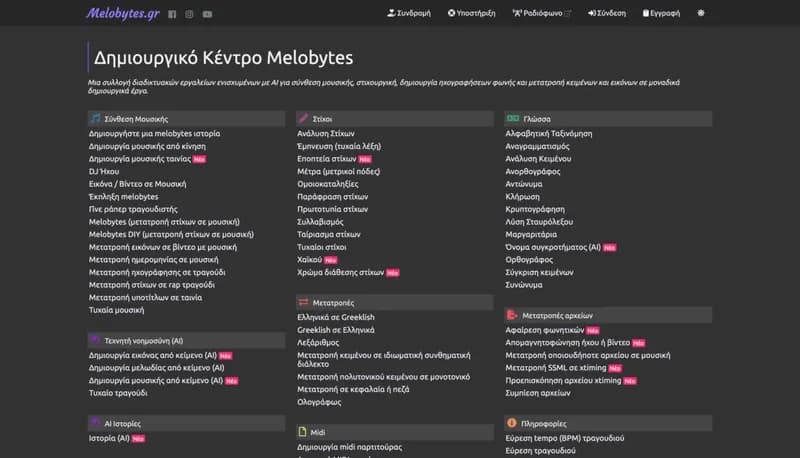This screenshot has width=800, height=458.
Task: Select Όνομα συγκροτήματος (AI)
Action: [x=553, y=247]
